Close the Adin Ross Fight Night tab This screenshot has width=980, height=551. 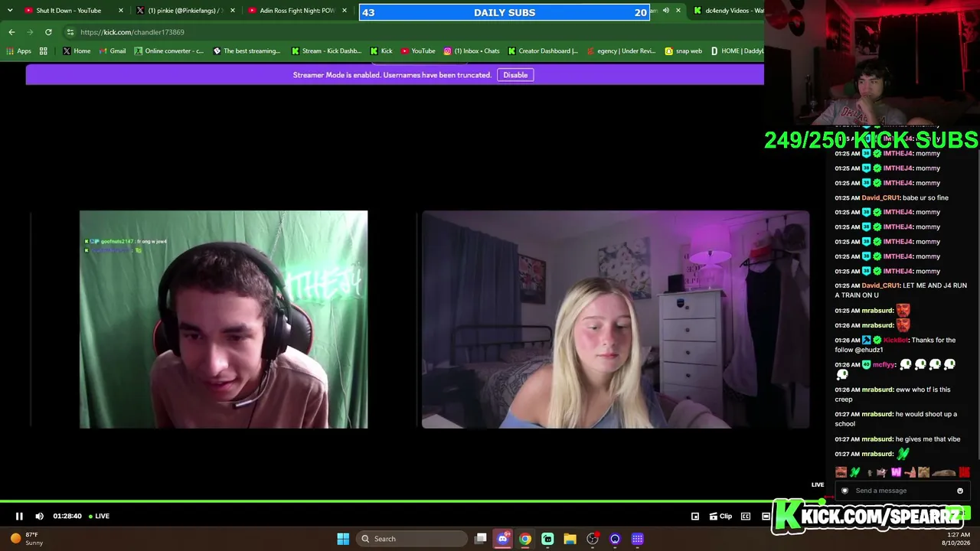pyautogui.click(x=345, y=11)
